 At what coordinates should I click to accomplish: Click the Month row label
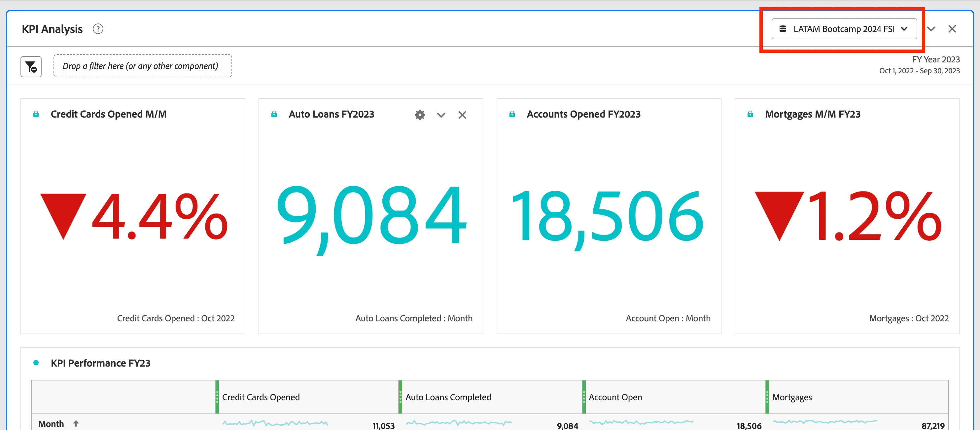pyautogui.click(x=51, y=424)
